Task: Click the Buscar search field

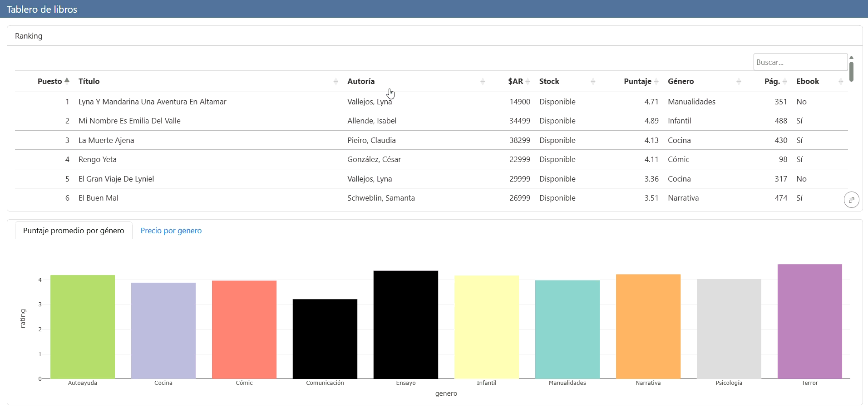Action: (x=800, y=62)
